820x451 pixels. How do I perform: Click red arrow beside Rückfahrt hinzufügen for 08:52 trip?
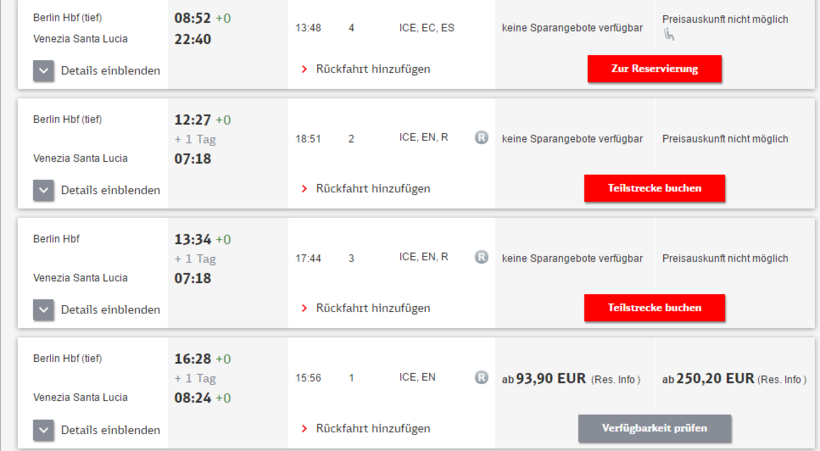(x=304, y=69)
